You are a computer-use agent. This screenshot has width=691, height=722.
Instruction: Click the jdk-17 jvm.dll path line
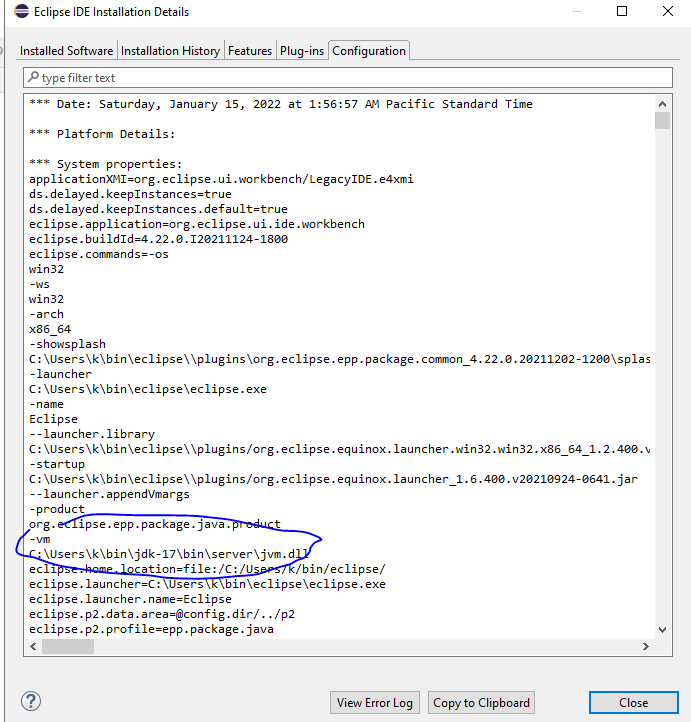169,554
